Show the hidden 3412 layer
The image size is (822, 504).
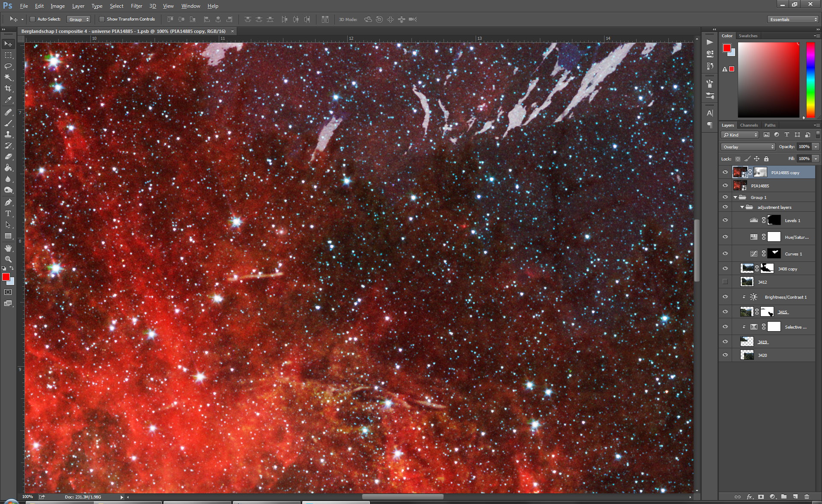(725, 282)
